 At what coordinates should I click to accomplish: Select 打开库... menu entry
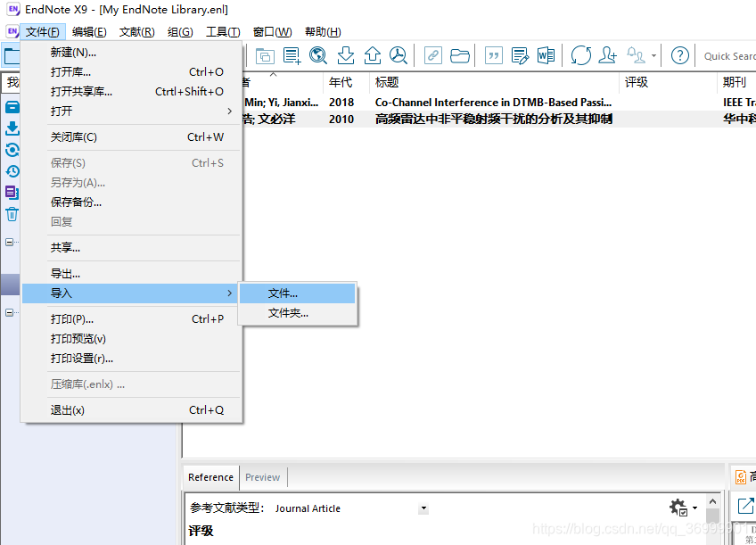click(x=131, y=72)
